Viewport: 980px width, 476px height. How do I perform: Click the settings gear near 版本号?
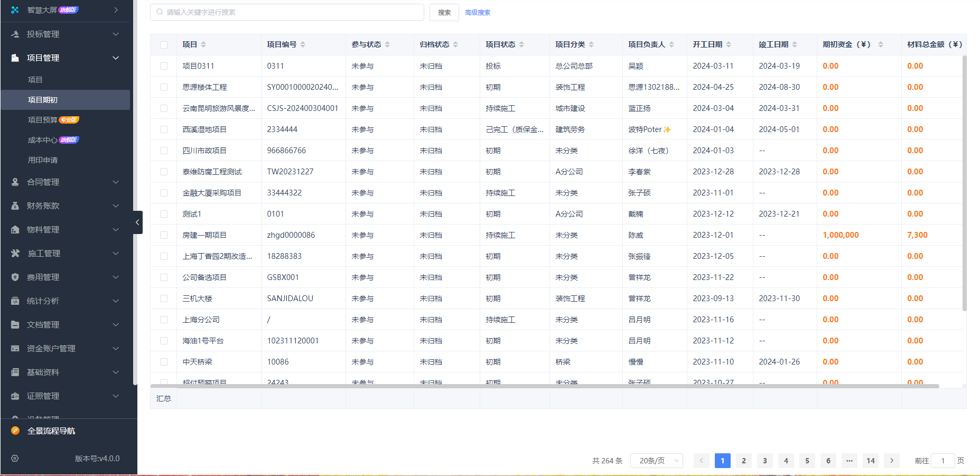pyautogui.click(x=14, y=459)
